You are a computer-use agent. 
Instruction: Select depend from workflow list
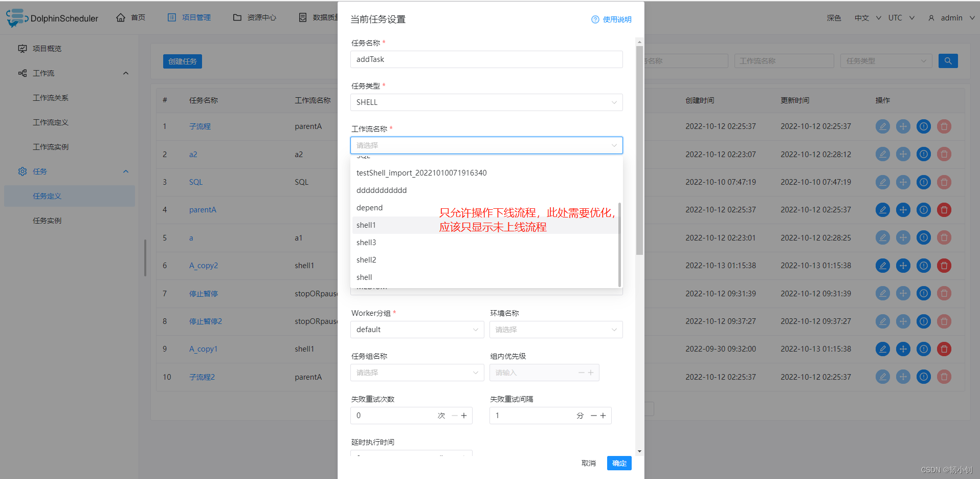[x=485, y=208]
